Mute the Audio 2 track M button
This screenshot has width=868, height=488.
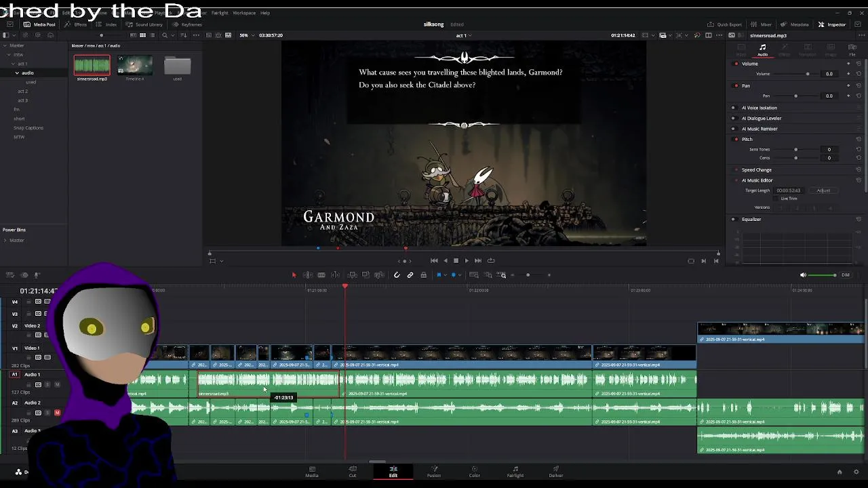click(x=57, y=413)
